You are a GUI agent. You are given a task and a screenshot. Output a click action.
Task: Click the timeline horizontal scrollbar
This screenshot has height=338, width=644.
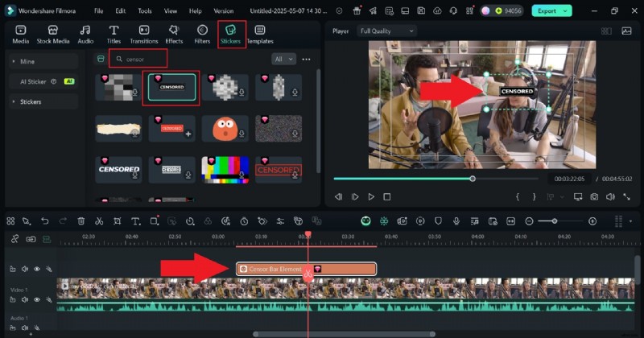[345, 334]
